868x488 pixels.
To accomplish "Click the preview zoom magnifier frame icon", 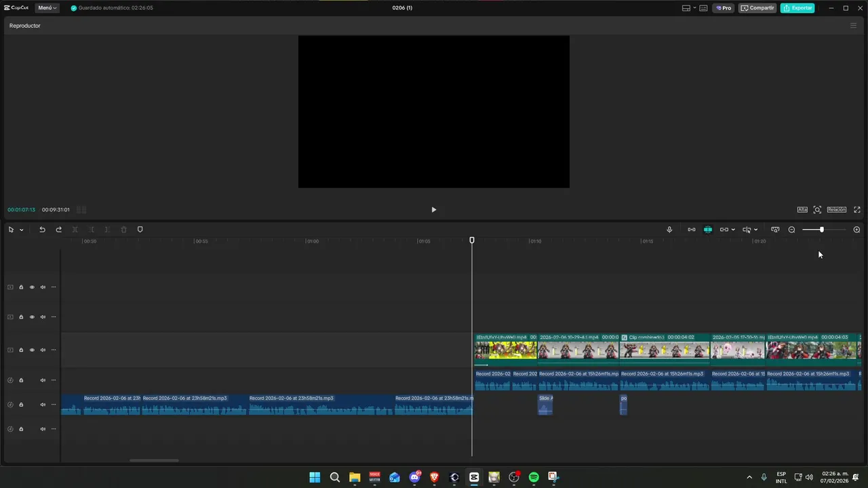I will (817, 209).
